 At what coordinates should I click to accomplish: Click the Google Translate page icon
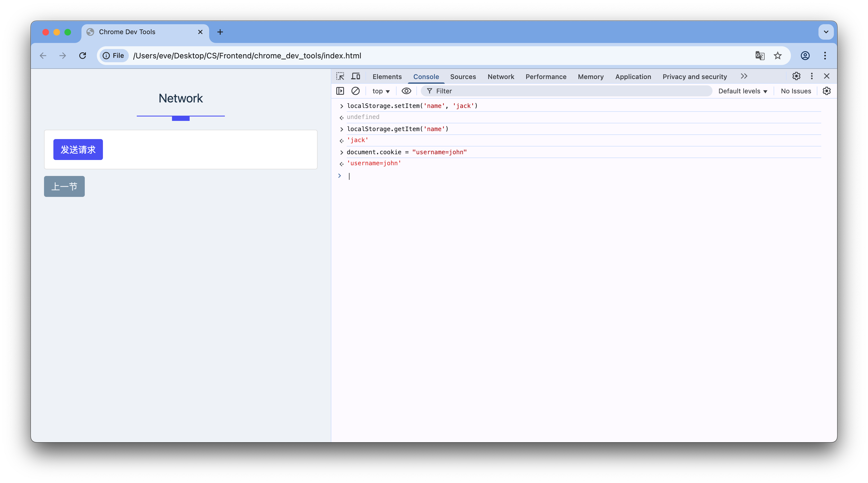[x=760, y=56]
